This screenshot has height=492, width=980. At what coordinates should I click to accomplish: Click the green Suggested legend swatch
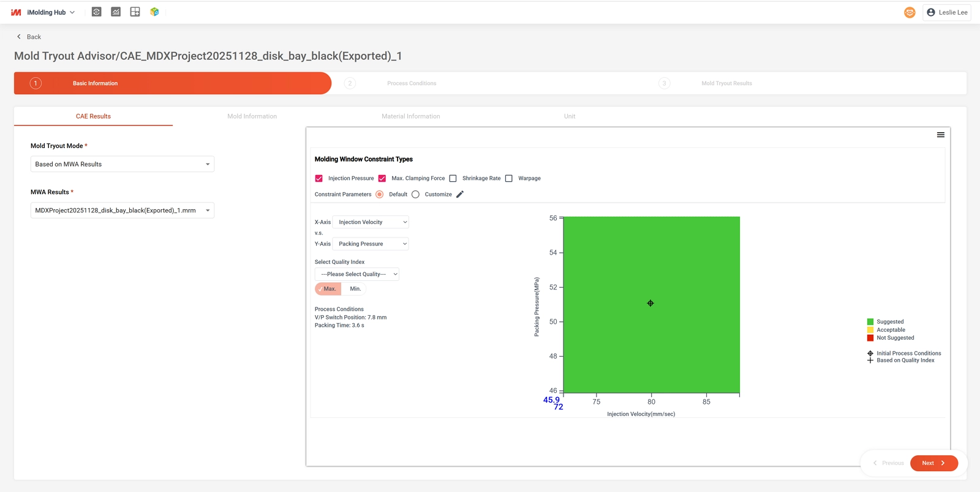pos(870,322)
